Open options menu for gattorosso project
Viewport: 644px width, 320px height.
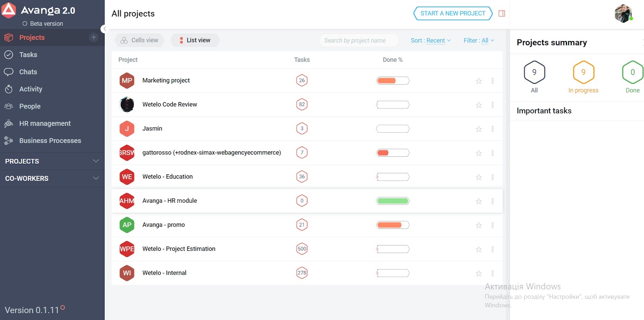[492, 153]
